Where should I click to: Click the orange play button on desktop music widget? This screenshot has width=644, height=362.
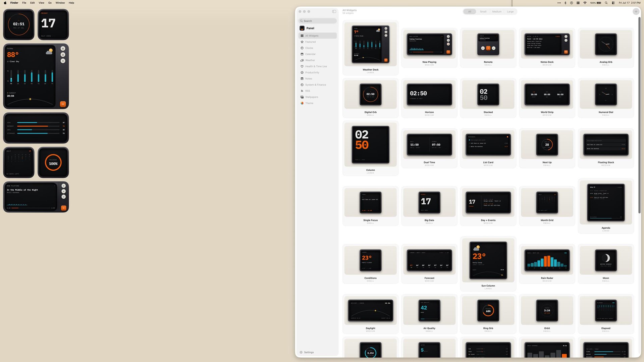pos(63,208)
